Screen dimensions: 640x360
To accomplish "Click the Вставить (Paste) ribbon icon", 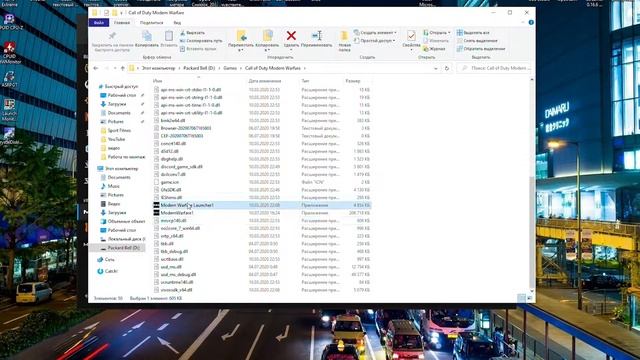I will [169, 36].
